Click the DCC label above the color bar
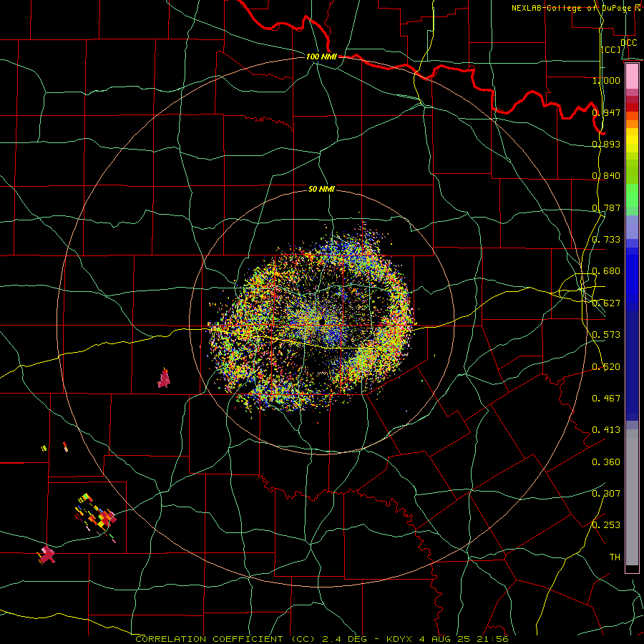 click(628, 43)
